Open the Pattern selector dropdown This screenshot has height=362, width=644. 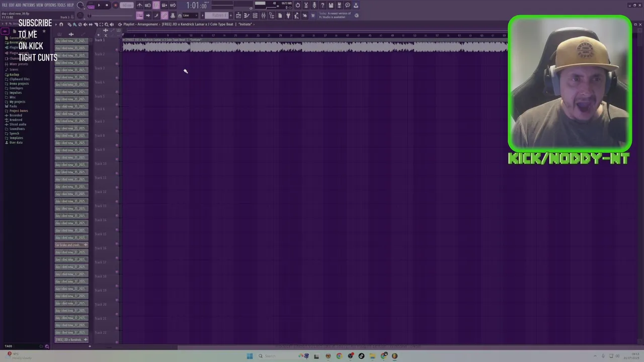(x=216, y=15)
